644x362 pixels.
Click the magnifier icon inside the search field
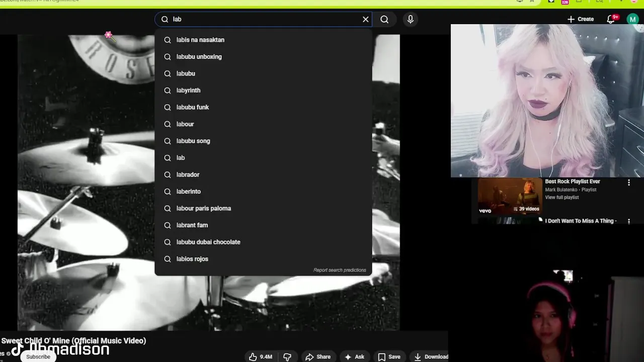point(165,19)
